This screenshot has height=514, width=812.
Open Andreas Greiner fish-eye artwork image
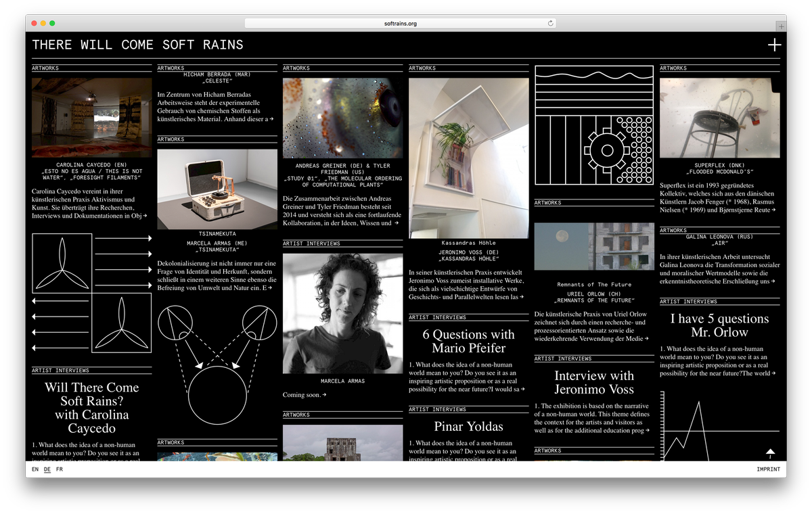tap(343, 118)
